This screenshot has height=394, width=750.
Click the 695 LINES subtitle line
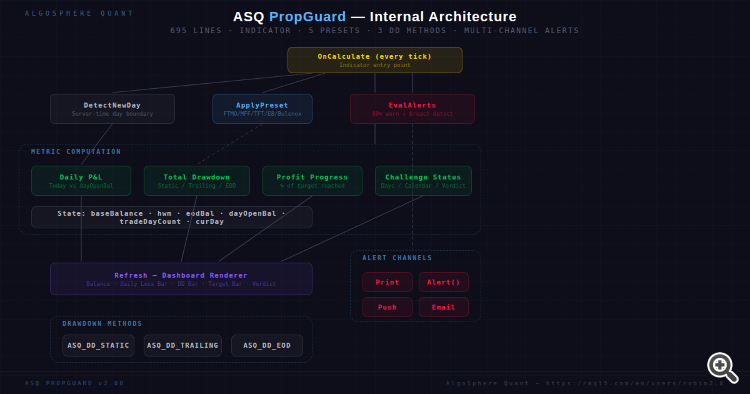[375, 30]
